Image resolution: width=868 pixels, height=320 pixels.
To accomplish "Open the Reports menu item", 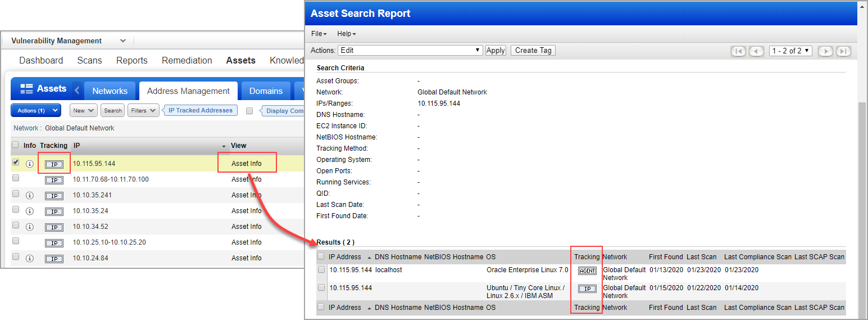I will tap(132, 60).
